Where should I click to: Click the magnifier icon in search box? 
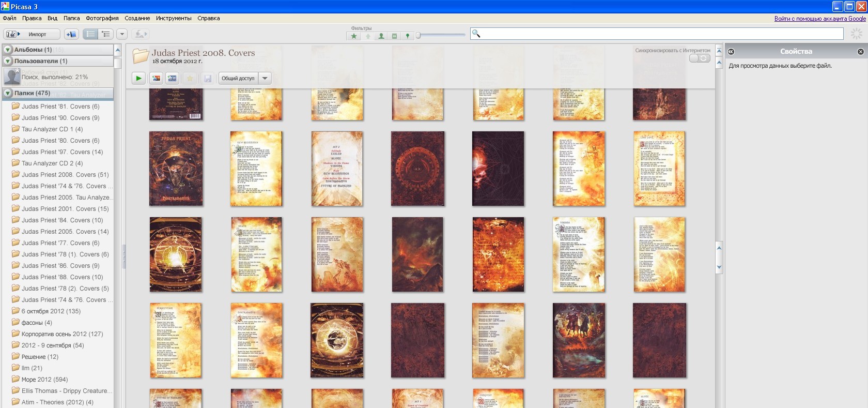(476, 34)
